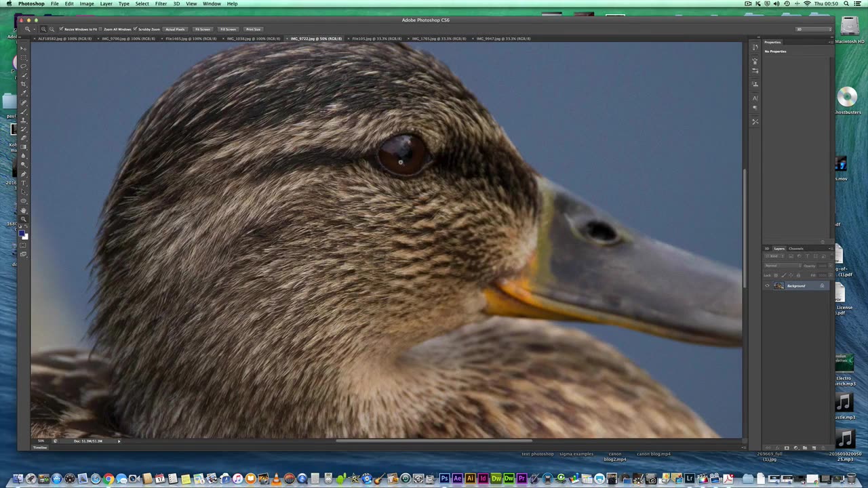The height and width of the screenshot is (488, 868).
Task: Choose zoom in mode in options bar
Action: tap(43, 29)
